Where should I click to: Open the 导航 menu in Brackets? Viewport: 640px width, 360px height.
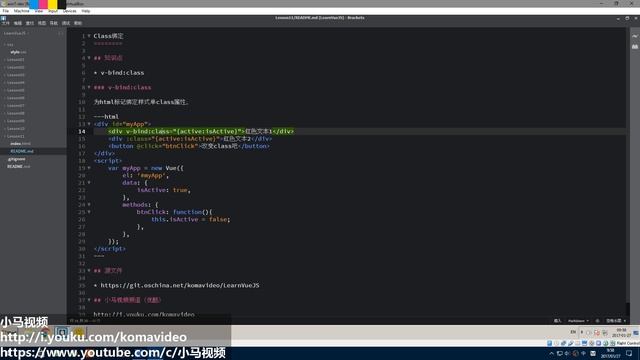[x=54, y=23]
